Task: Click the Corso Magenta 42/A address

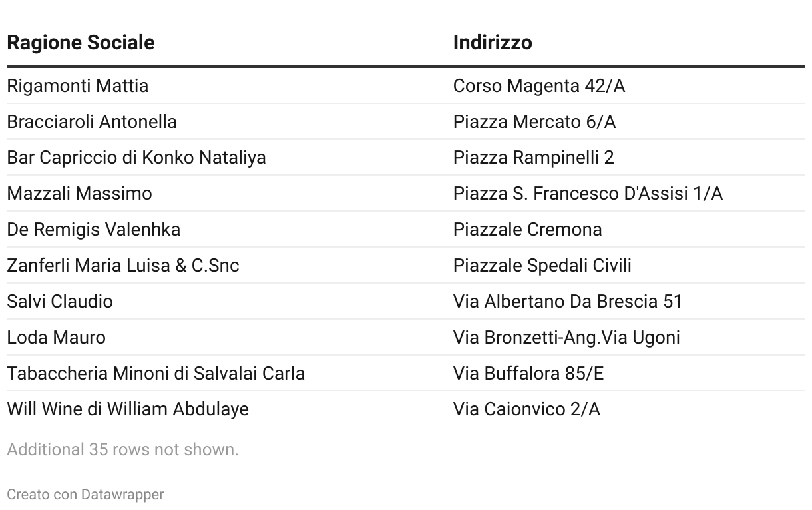Action: [x=539, y=86]
